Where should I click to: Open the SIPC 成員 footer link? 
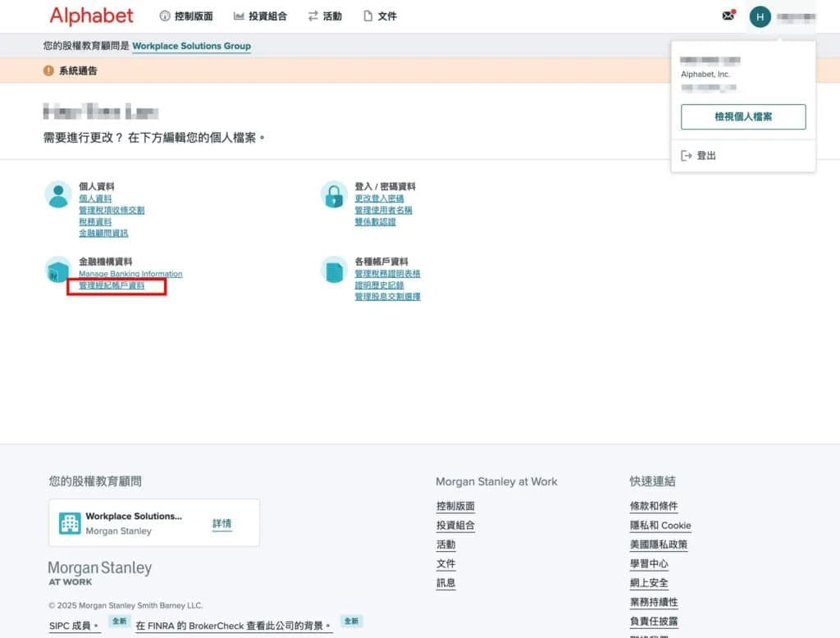pyautogui.click(x=73, y=626)
